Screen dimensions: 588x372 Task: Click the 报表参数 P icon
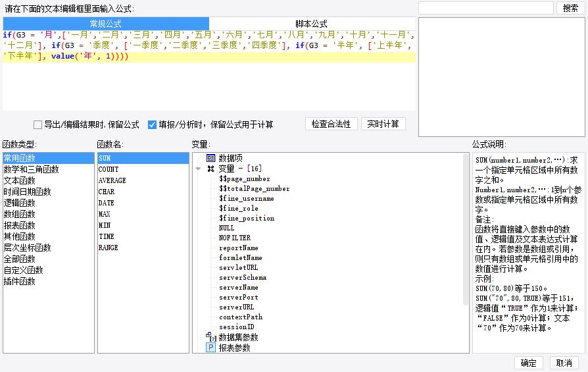(210, 348)
